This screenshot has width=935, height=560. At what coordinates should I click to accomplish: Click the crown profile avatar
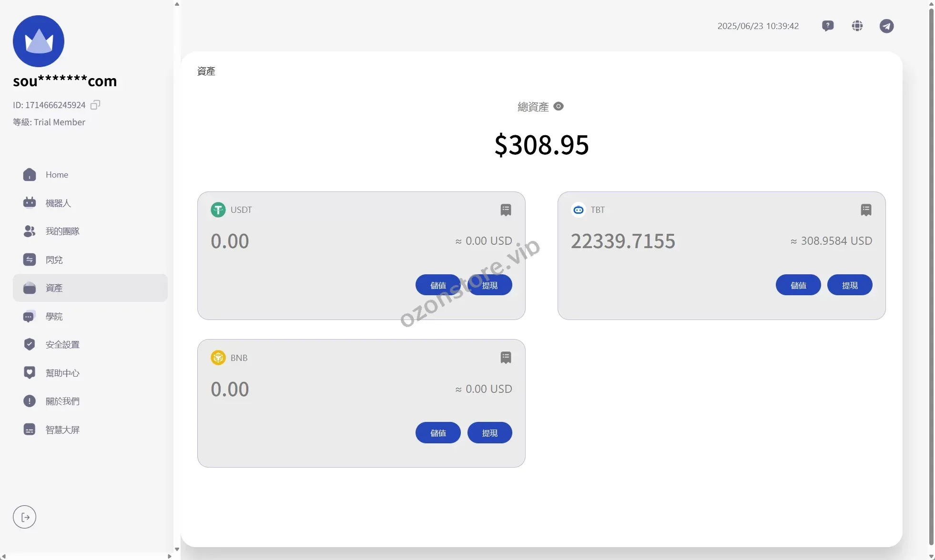coord(39,41)
